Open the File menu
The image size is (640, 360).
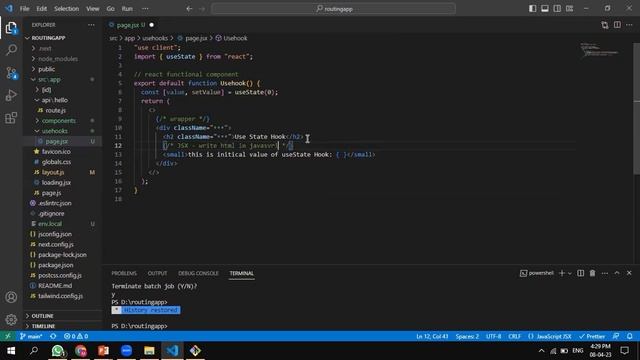click(x=24, y=9)
